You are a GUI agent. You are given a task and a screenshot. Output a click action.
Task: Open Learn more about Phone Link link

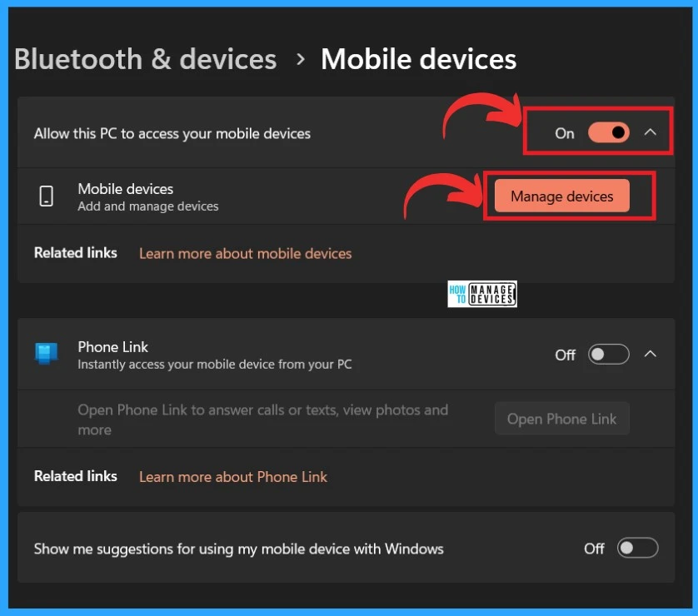[x=233, y=477]
